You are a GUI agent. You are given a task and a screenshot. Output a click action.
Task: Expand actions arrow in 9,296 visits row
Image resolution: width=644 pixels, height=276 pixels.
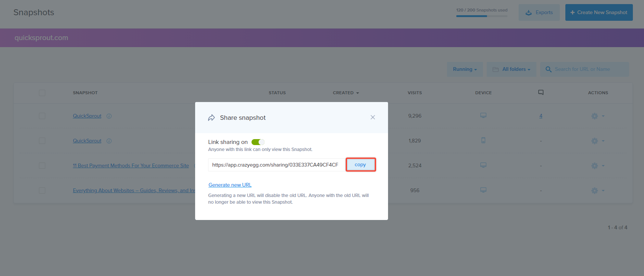point(603,116)
